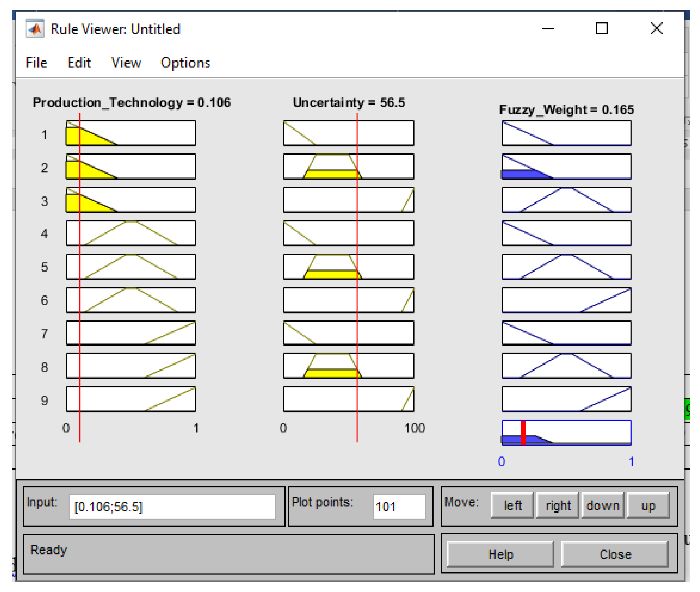Click rule 2 Fuzzy_Weight output plot
Image resolution: width=700 pixels, height=592 pixels.
(x=566, y=166)
